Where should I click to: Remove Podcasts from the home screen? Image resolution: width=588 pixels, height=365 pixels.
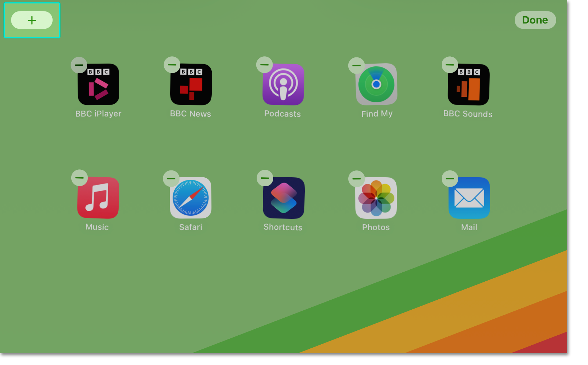pyautogui.click(x=265, y=65)
